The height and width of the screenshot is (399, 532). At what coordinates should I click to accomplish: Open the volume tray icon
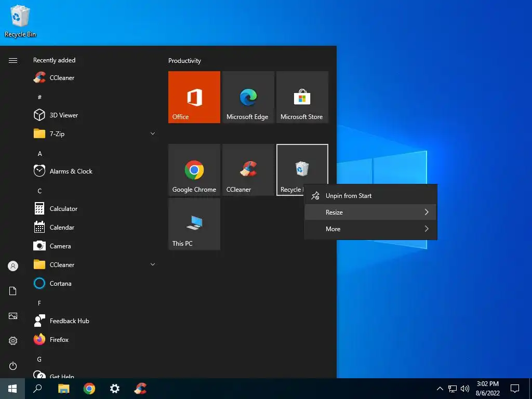(x=465, y=389)
